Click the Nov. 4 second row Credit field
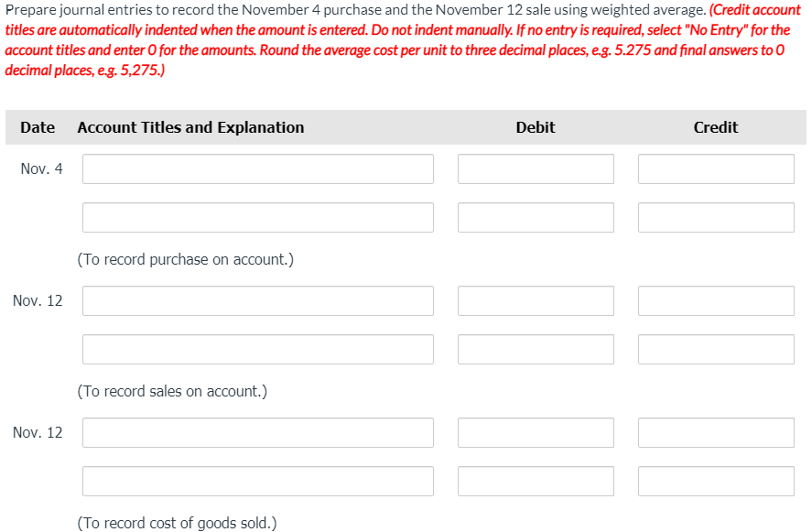Image resolution: width=812 pixels, height=532 pixels. pyautogui.click(x=716, y=217)
